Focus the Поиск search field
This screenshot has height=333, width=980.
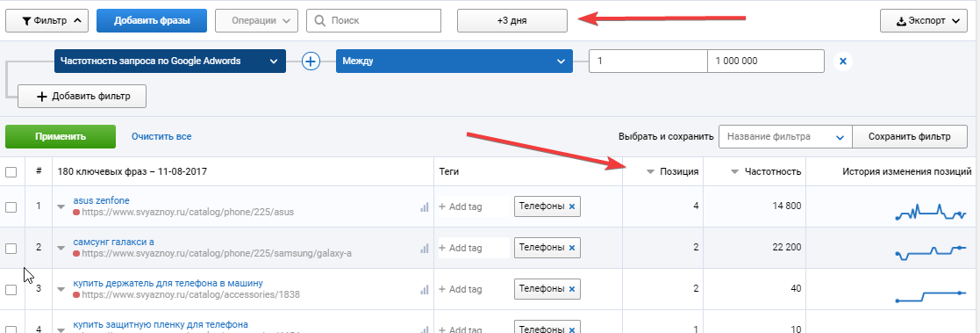374,21
